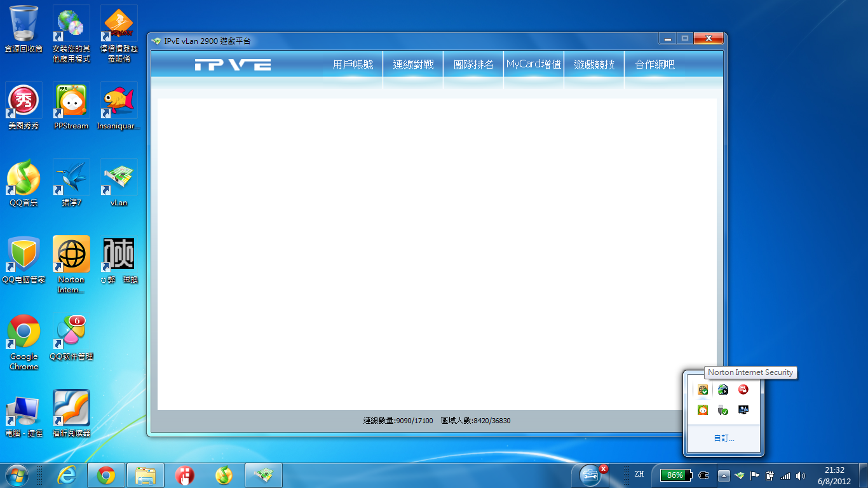
Task: Click the 區域人數:8420/36830 status text
Action: pyautogui.click(x=475, y=421)
